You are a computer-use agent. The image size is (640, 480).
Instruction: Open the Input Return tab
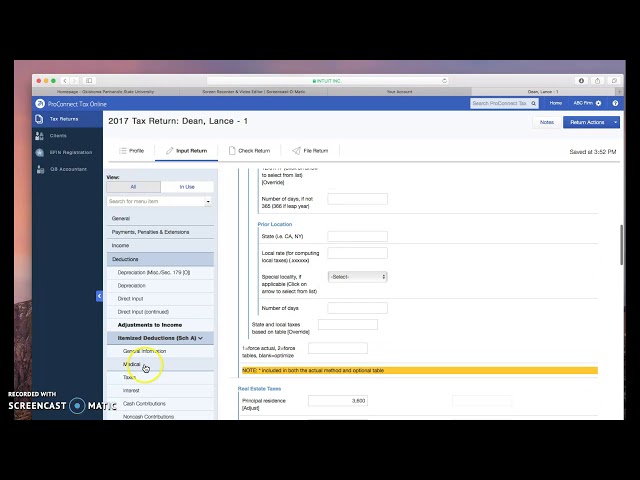click(186, 151)
